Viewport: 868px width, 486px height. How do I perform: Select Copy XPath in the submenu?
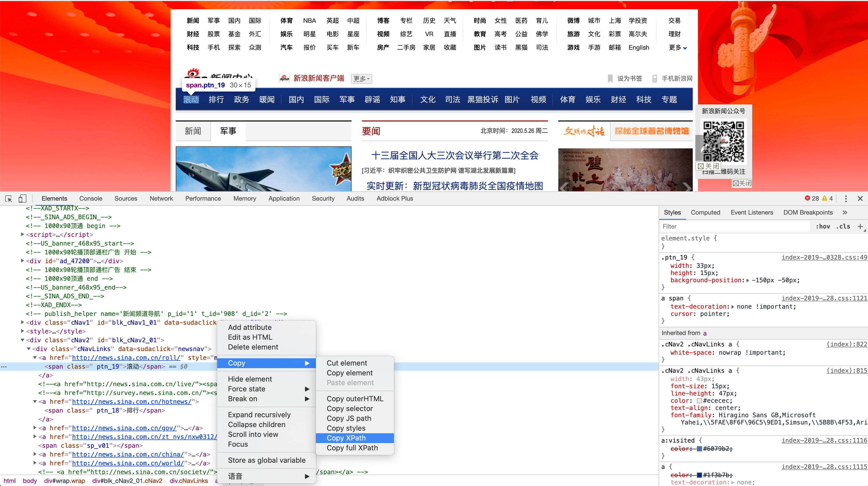[346, 438]
